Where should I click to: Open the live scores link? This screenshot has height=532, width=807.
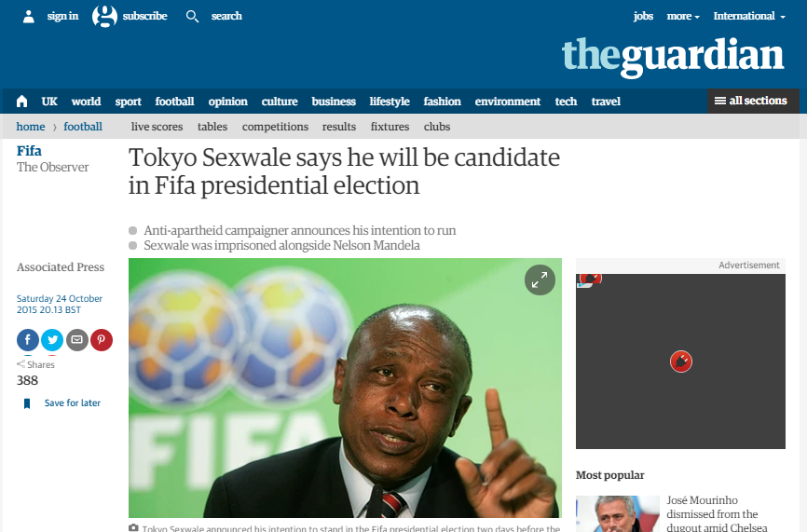(157, 127)
